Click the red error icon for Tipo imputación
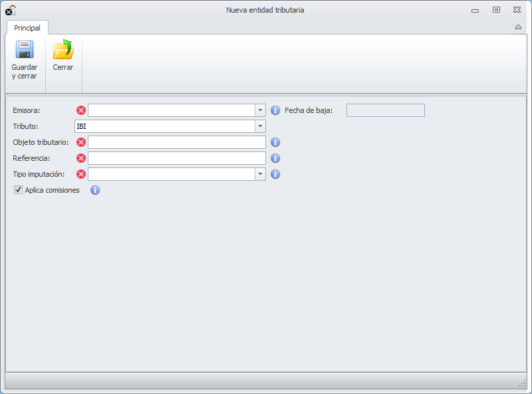 [81, 174]
